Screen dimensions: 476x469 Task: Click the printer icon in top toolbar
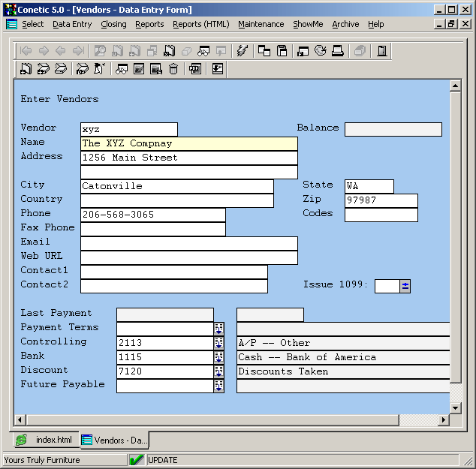tap(338, 51)
